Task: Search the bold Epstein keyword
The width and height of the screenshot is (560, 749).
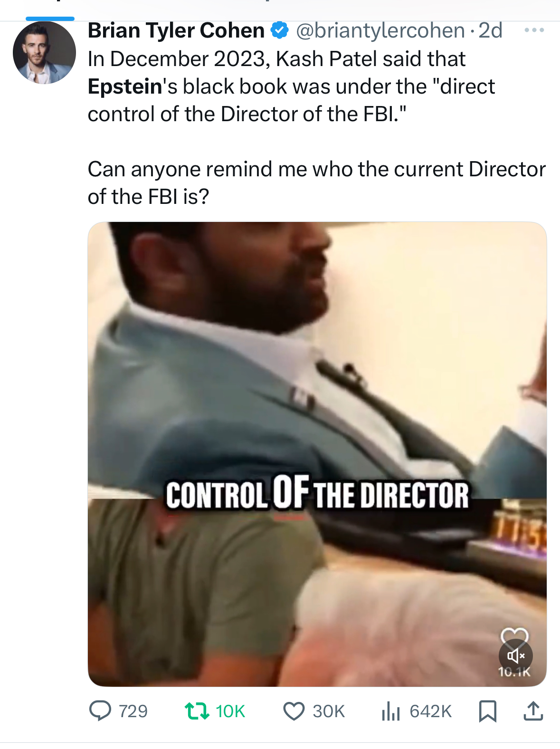Action: click(125, 86)
